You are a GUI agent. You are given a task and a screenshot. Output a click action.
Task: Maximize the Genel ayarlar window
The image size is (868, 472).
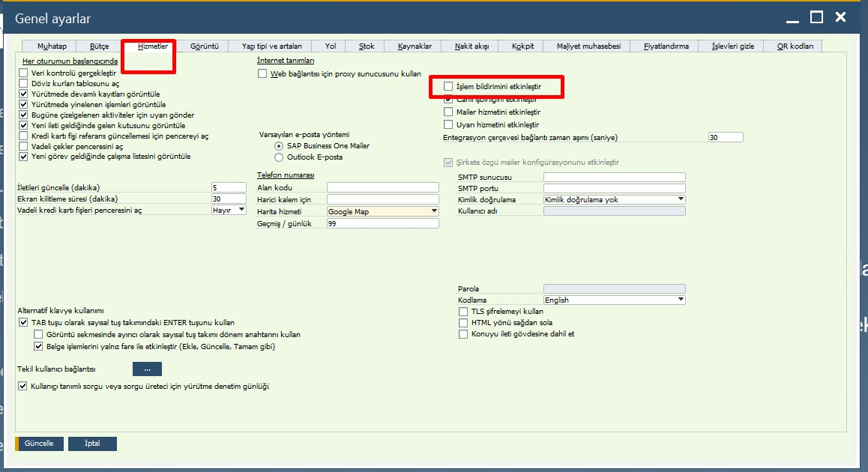coord(817,17)
